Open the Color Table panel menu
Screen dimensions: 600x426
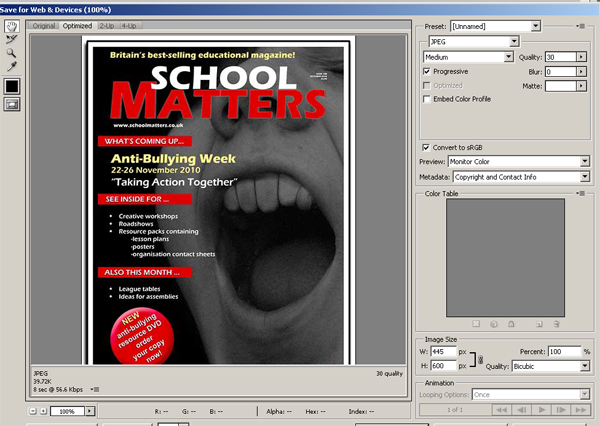[580, 193]
